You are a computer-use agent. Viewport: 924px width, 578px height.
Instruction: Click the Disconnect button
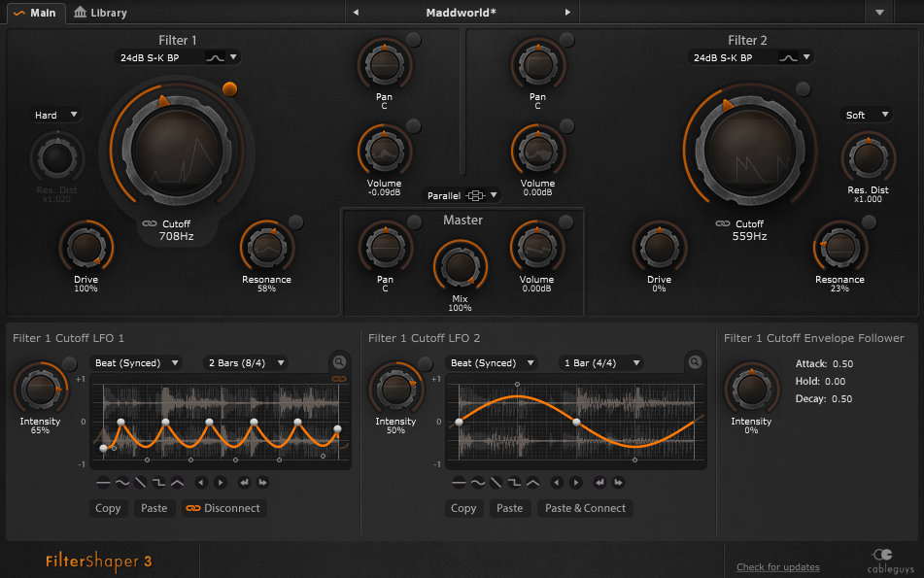(223, 508)
